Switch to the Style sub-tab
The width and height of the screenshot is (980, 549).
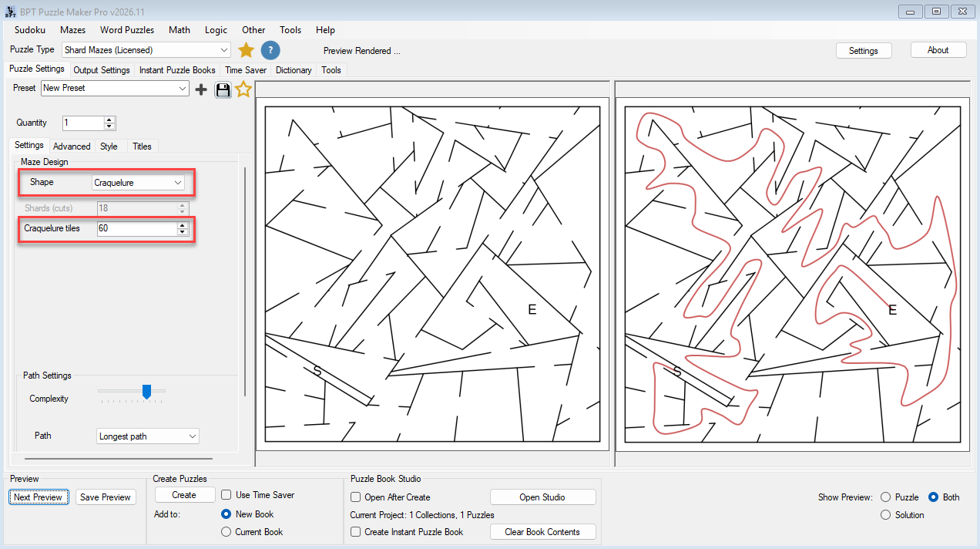point(109,147)
